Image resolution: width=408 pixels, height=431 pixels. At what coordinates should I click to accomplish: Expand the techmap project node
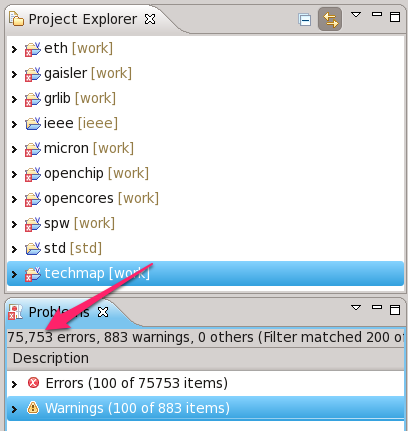point(14,274)
